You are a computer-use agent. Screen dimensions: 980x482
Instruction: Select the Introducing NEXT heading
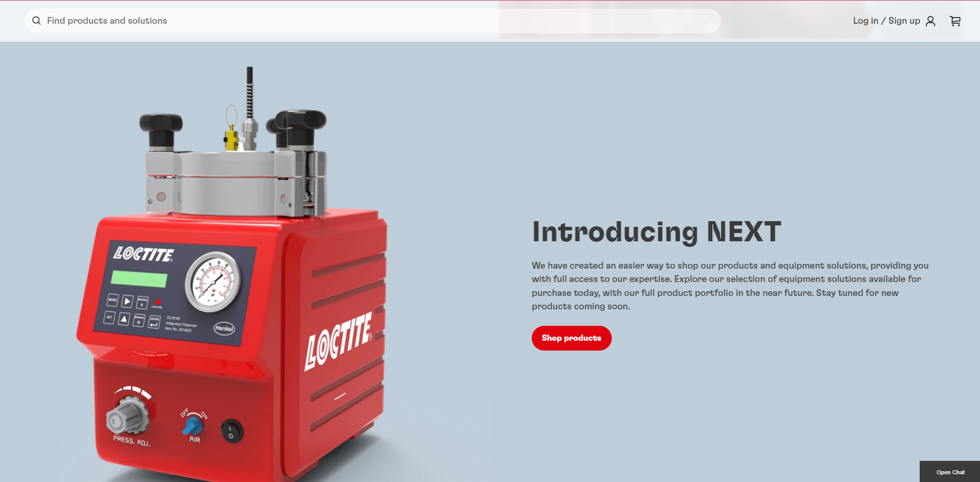point(657,231)
